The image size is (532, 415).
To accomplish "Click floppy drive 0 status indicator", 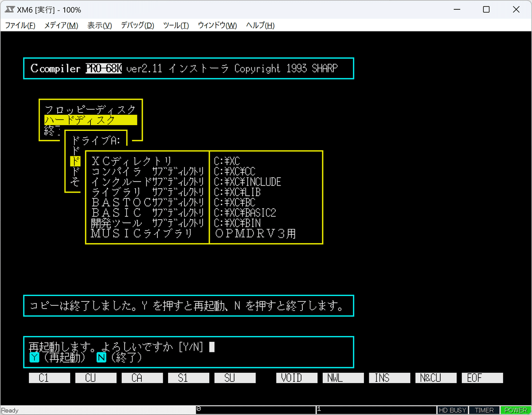I will (x=256, y=410).
